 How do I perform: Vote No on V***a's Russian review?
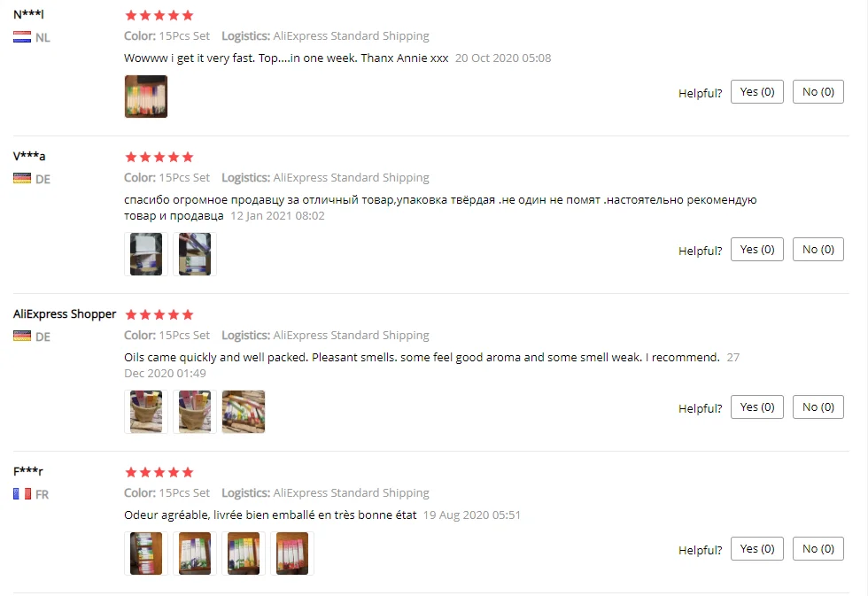pyautogui.click(x=818, y=250)
